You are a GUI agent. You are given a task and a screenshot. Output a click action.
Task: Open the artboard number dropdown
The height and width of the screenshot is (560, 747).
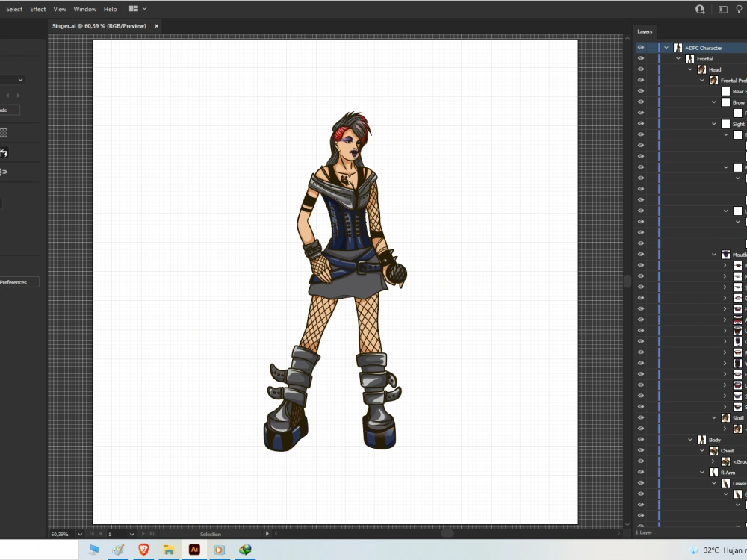132,534
